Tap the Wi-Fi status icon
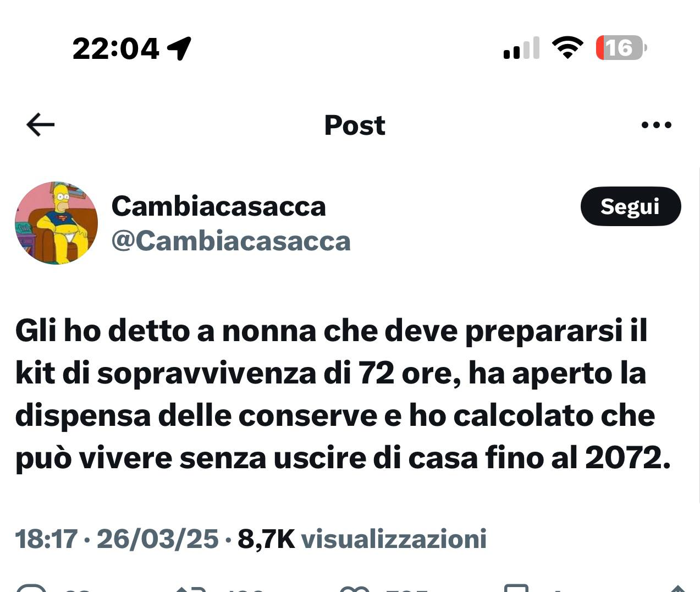 (x=567, y=48)
